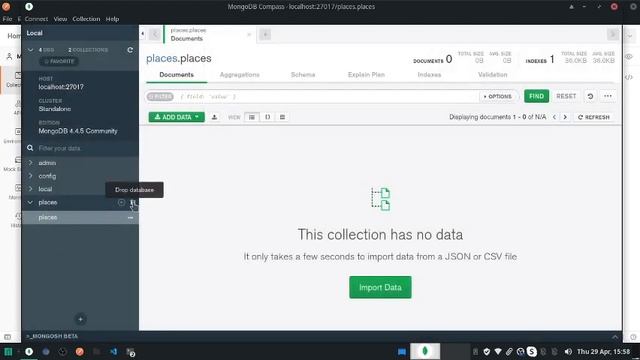Click the code brackets icon in right panel
The width and height of the screenshot is (640, 360).
pos(629,77)
